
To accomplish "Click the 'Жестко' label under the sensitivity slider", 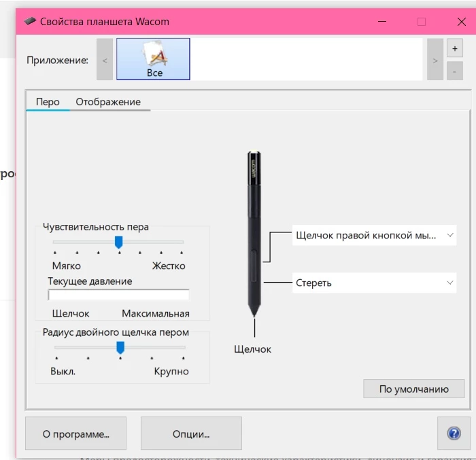I will (169, 266).
